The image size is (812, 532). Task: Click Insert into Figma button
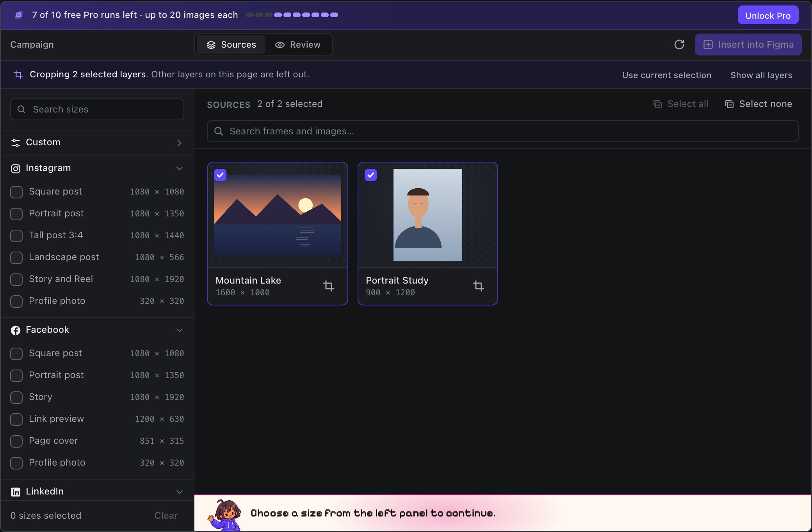tap(748, 45)
